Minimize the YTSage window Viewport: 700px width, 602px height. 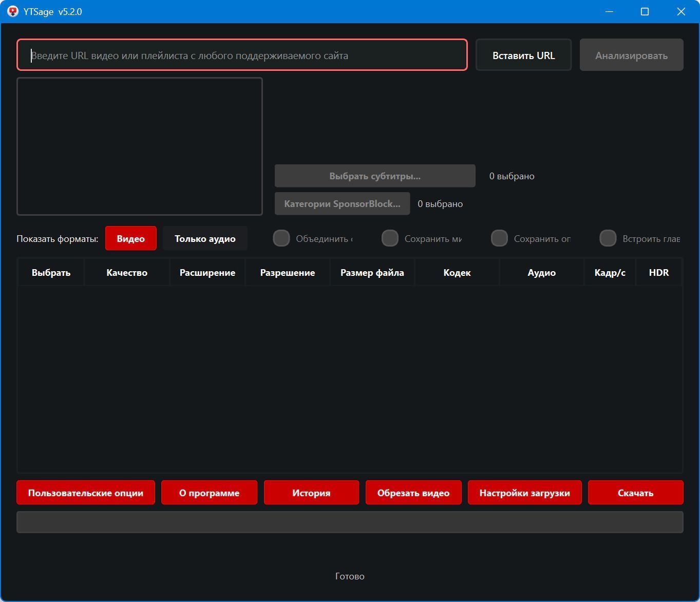[610, 11]
